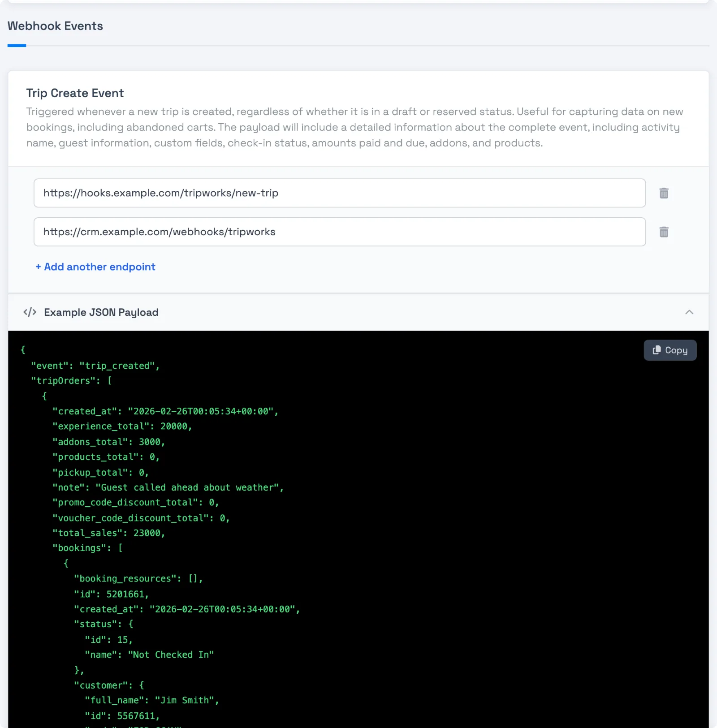Screen dimensions: 717x728
Task: Click the "products_total": 0 line
Action: point(106,457)
